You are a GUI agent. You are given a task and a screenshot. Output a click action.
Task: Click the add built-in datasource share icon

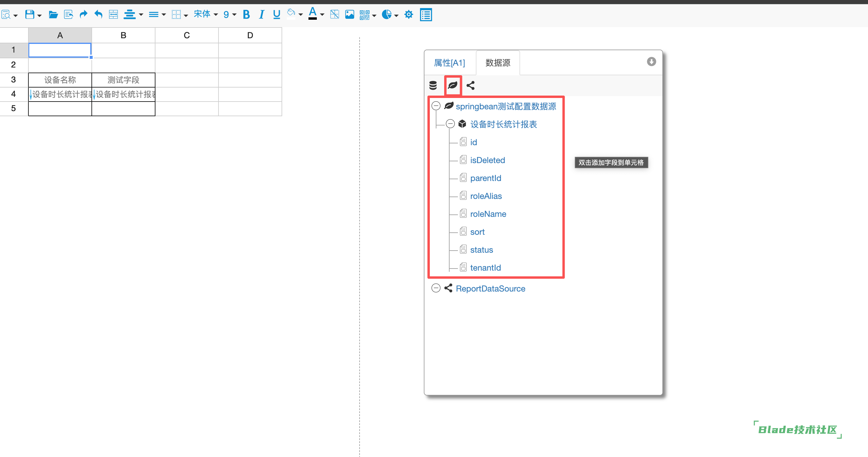point(471,85)
